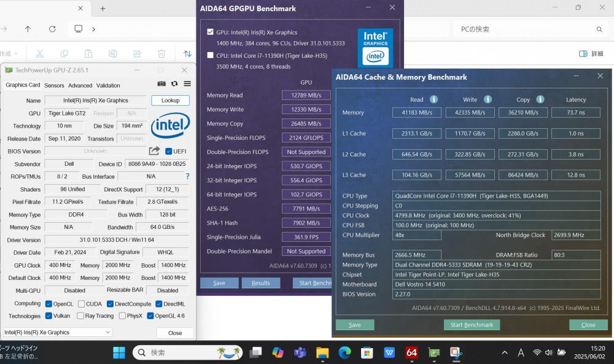Screen dimensions: 614x364
Task: Open the GPU-Z hamburger menu
Action: point(187,83)
